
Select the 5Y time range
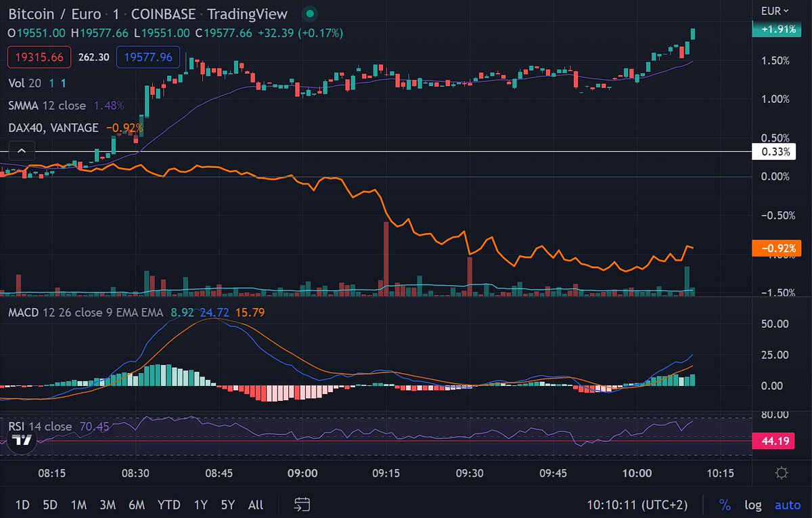(227, 504)
